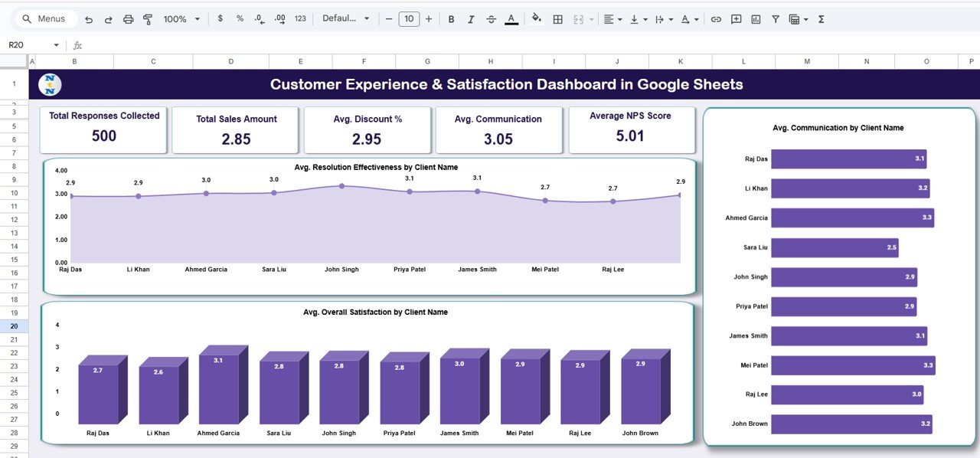Screen dimensions: 980x458
Task: Print the spreadsheet
Action: [128, 18]
